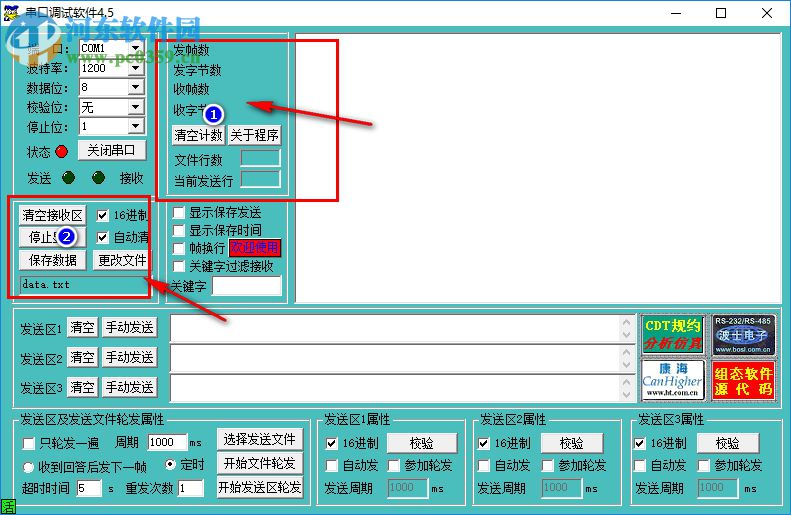Open the 数据位 8 dropdown

[x=135, y=87]
